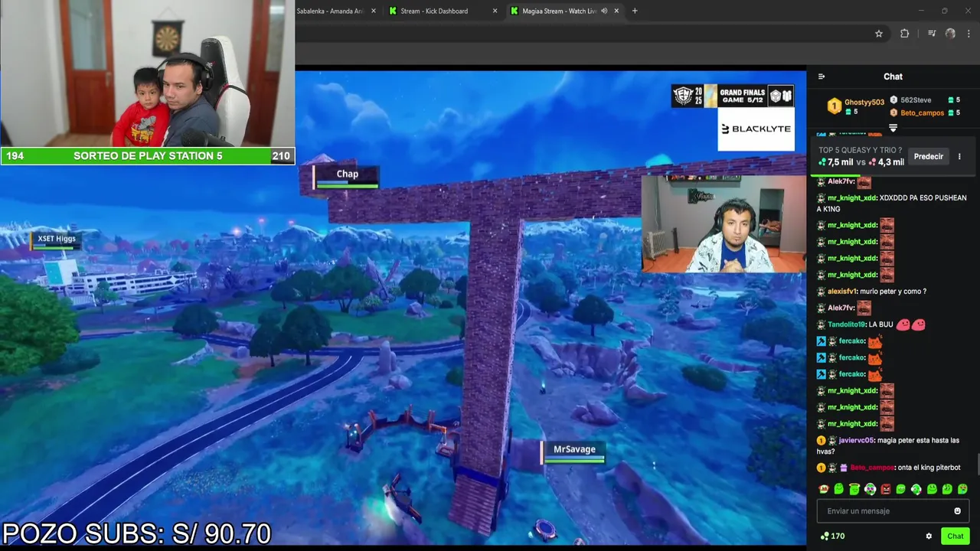Screen dimensions: 980x551
Task: Click the silver rank 2 badge by 562Steve
Action: [893, 100]
